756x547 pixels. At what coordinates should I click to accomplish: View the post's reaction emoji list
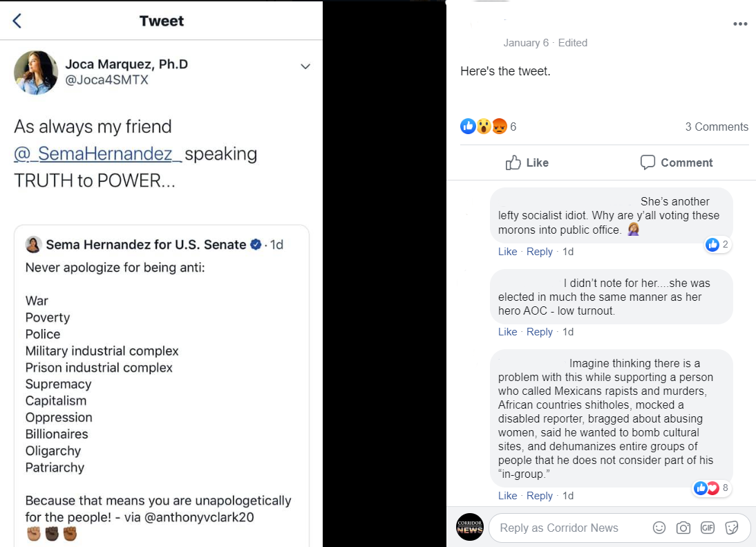point(484,127)
